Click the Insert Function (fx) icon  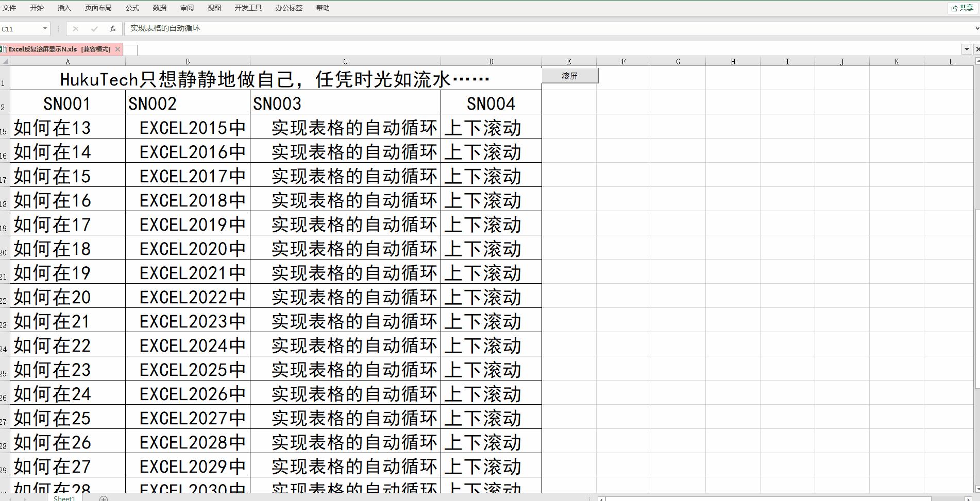pos(112,28)
